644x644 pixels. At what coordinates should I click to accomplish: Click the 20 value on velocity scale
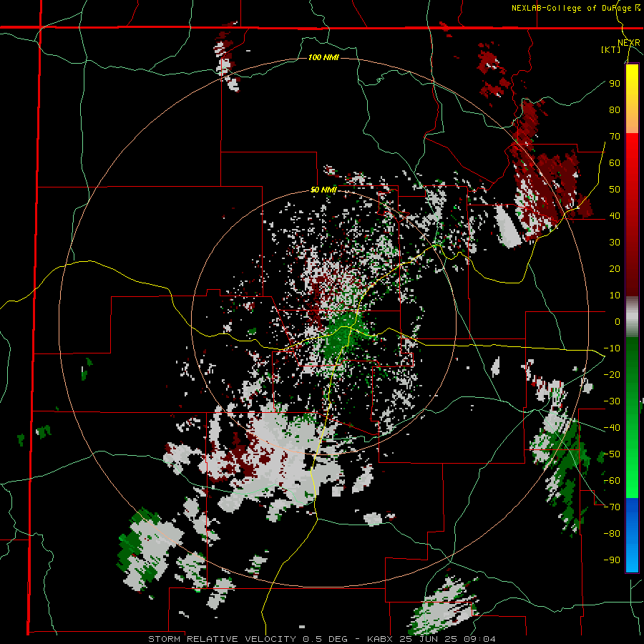pos(615,269)
